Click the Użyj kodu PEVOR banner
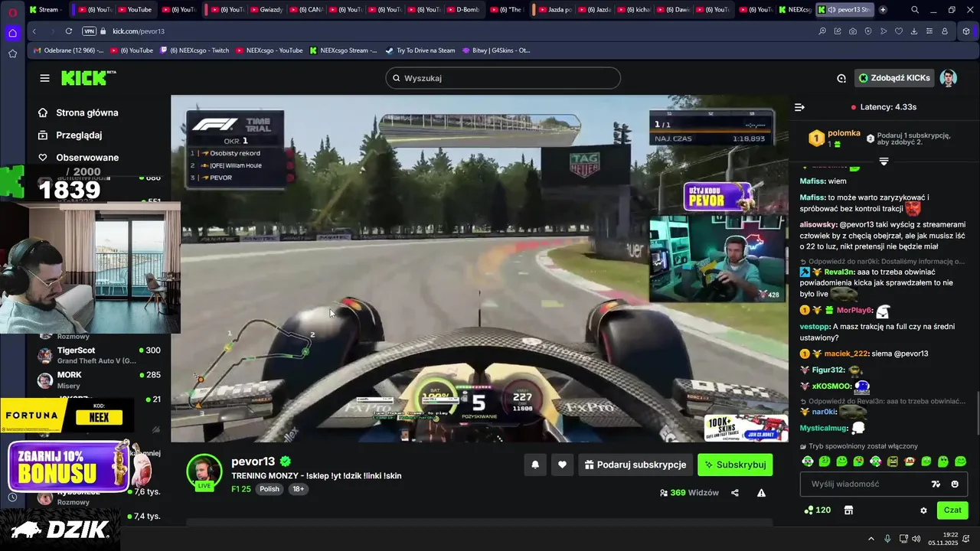The image size is (980, 551). (x=717, y=197)
